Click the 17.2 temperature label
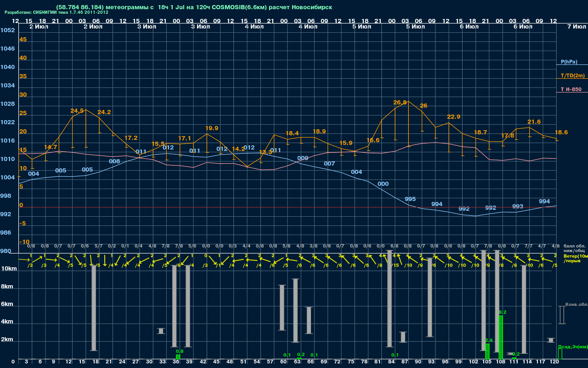The width and height of the screenshot is (588, 368). 131,138
